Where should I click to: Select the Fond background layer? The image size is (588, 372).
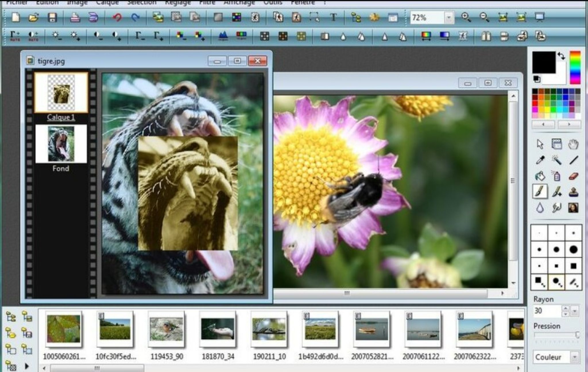pos(61,144)
